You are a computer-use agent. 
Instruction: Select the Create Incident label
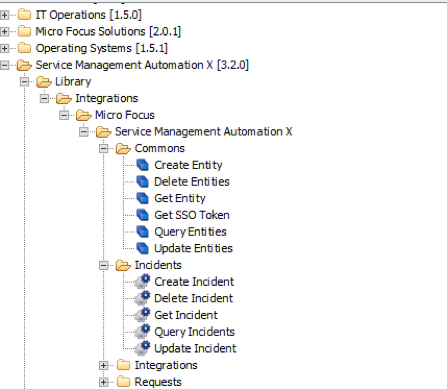194,282
